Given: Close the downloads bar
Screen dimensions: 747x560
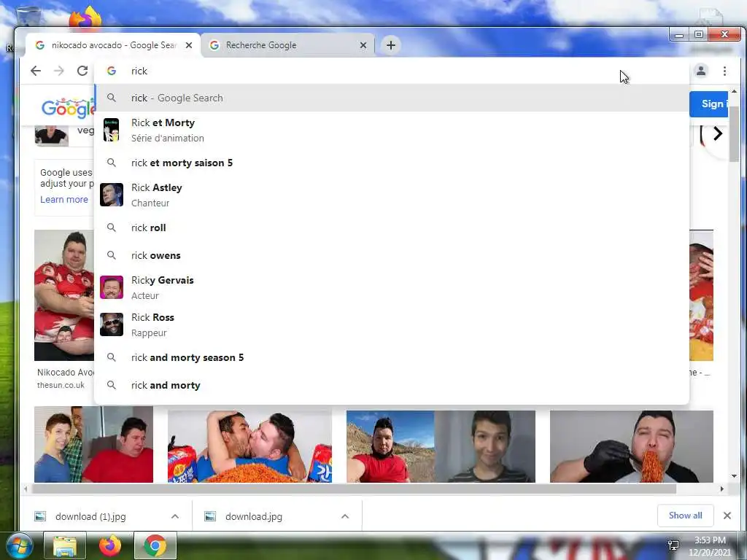Looking at the screenshot, I should pos(727,516).
